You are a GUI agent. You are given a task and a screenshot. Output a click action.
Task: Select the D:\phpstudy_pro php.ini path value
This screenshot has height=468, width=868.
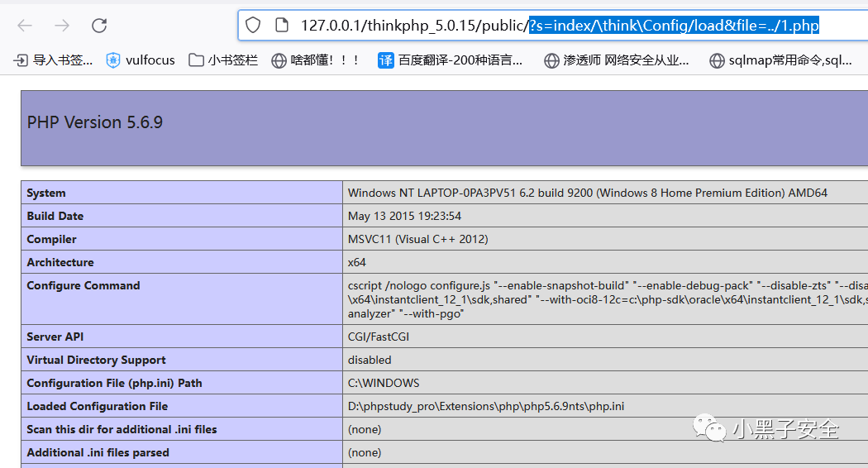pos(485,407)
